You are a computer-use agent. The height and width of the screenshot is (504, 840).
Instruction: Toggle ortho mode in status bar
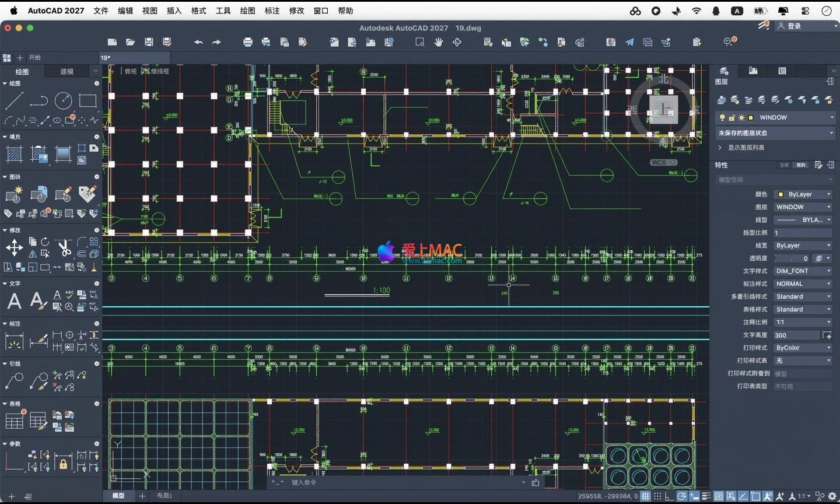pos(669,496)
